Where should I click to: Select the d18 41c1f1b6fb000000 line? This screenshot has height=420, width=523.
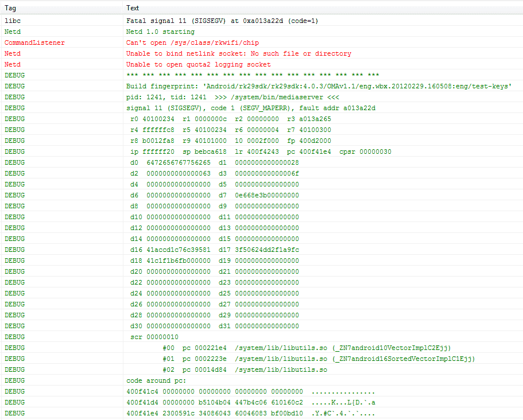[x=262, y=260]
